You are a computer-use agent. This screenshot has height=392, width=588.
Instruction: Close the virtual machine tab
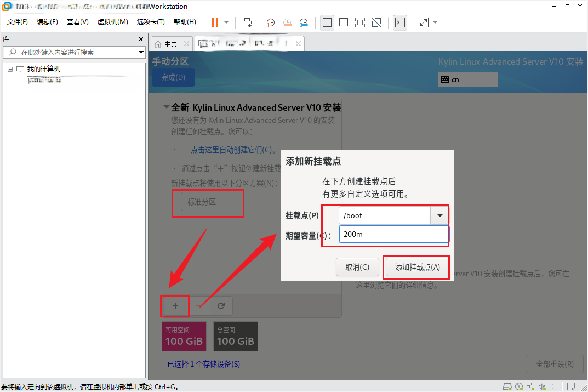tap(298, 43)
